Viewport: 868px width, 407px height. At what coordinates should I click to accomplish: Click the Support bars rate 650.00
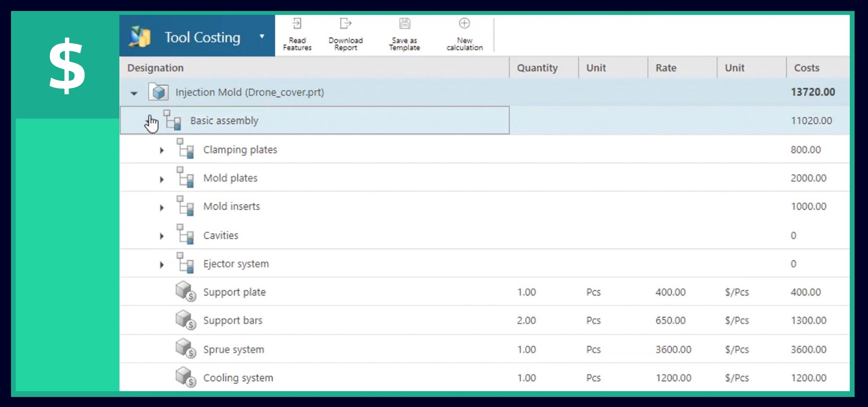coord(670,320)
